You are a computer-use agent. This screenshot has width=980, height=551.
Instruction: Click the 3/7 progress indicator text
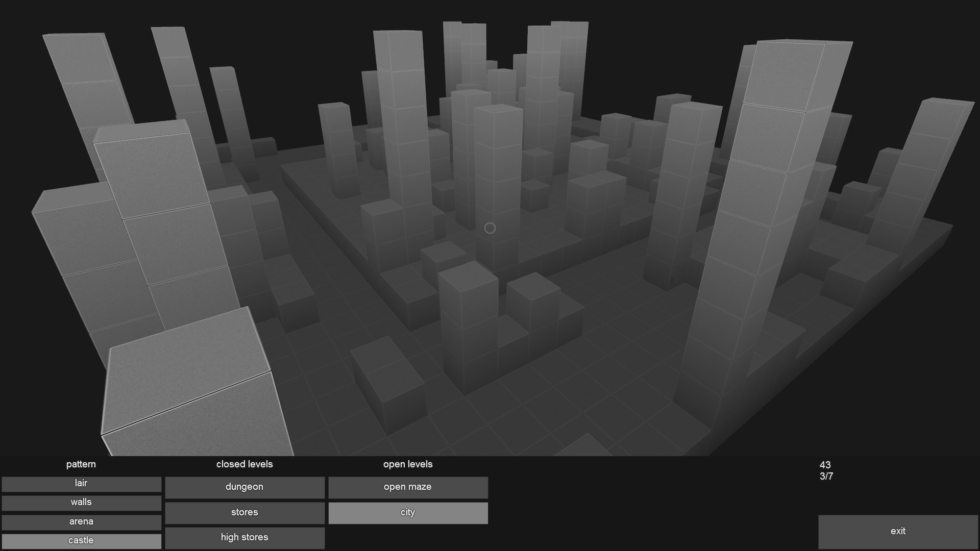click(826, 477)
